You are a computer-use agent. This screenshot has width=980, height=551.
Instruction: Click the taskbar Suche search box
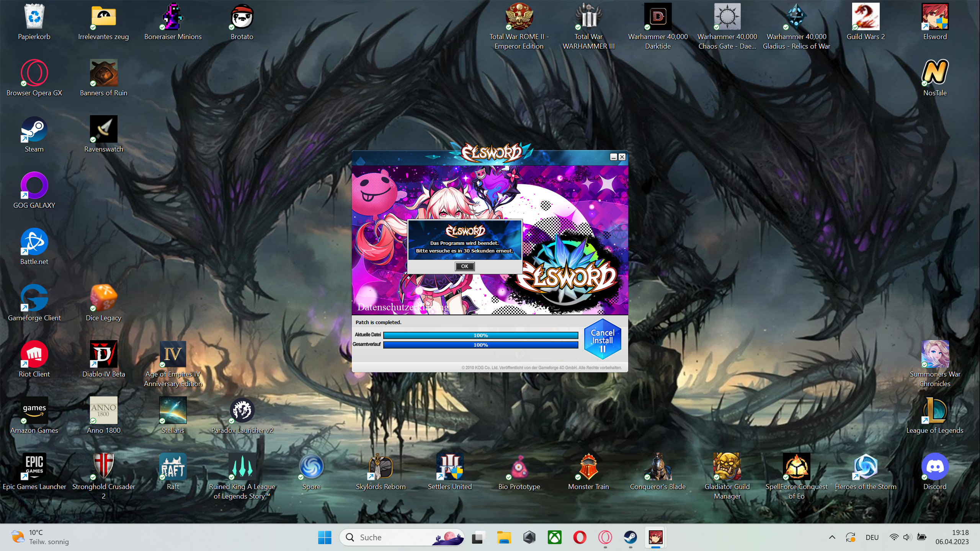tap(402, 537)
